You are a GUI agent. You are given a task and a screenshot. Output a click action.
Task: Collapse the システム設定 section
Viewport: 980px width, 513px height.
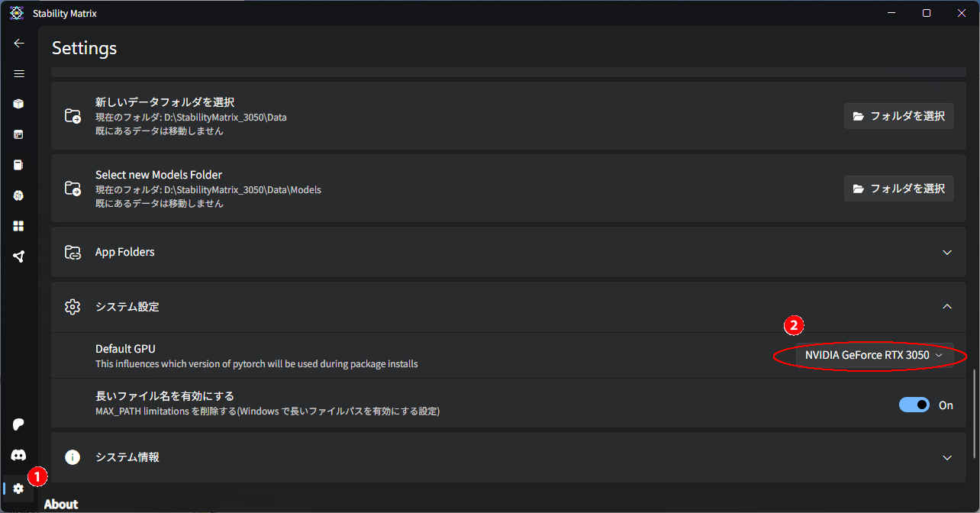[946, 307]
